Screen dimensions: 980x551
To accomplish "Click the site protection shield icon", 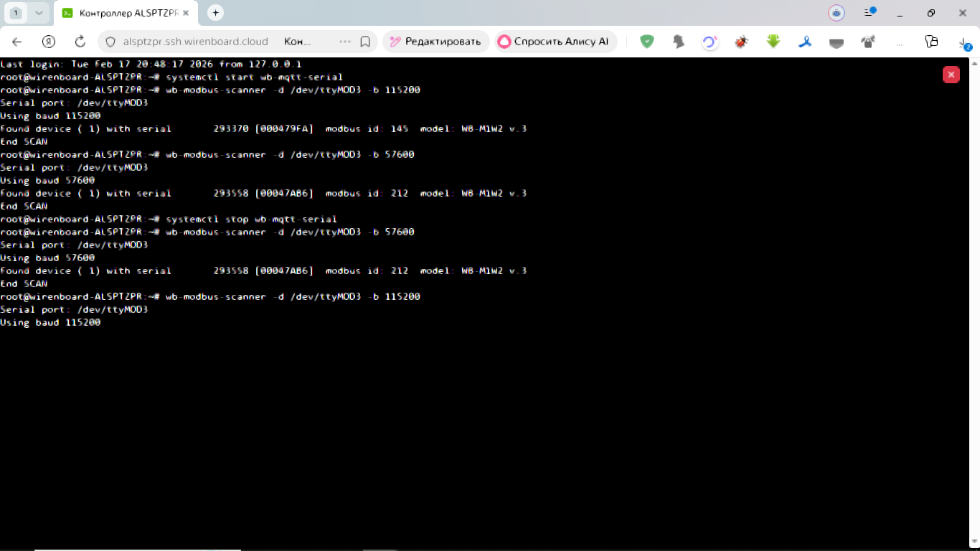I will 110,42.
